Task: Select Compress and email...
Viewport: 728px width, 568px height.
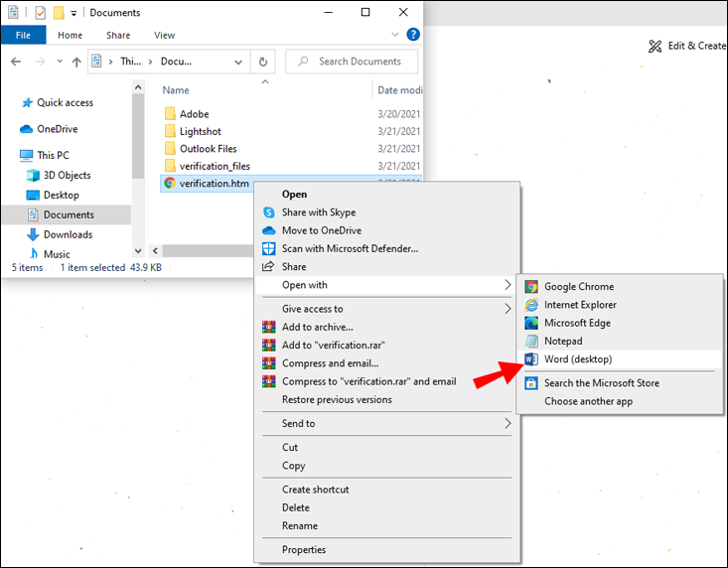Action: pyautogui.click(x=386, y=362)
